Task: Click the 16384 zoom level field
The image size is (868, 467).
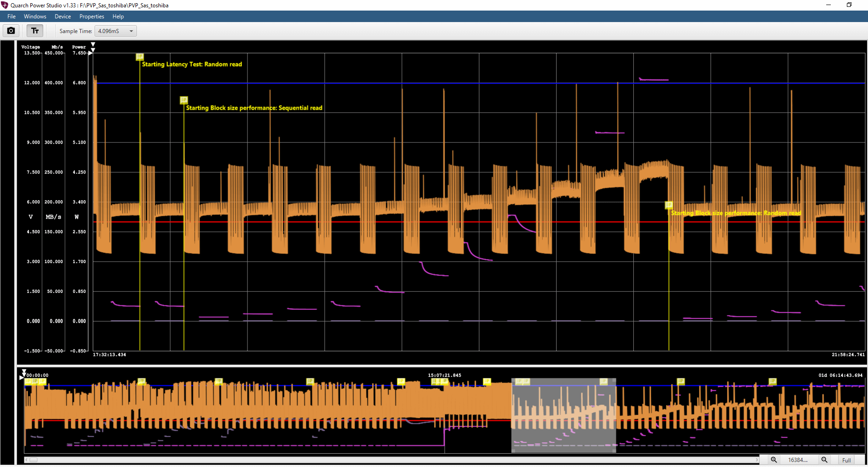Action: click(798, 460)
